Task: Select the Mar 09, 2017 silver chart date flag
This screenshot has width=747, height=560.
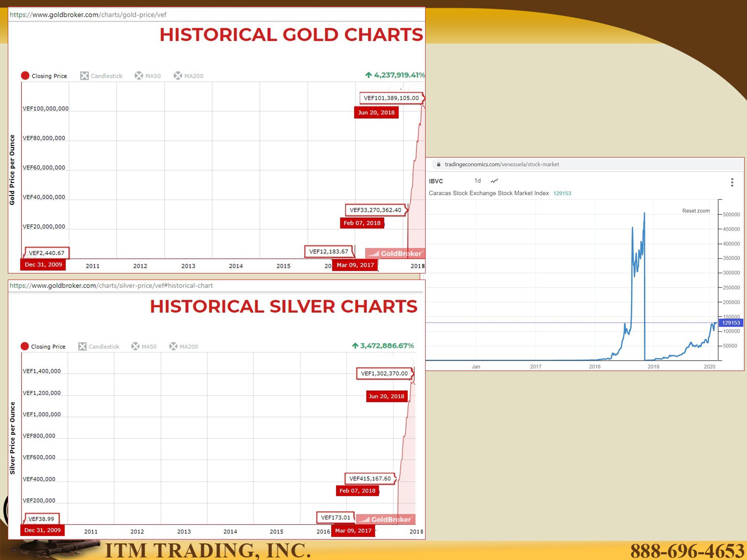Action: click(x=353, y=531)
